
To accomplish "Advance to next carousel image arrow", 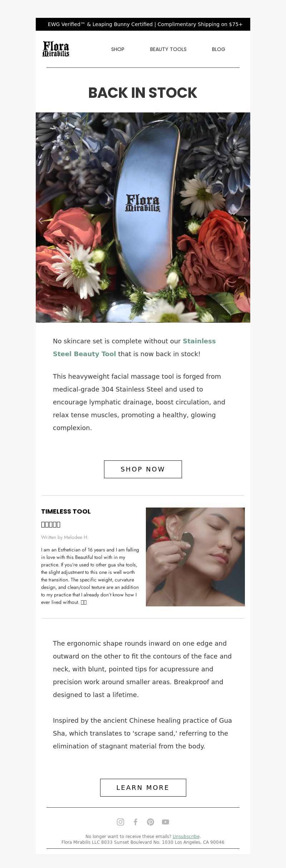I will pos(246,221).
